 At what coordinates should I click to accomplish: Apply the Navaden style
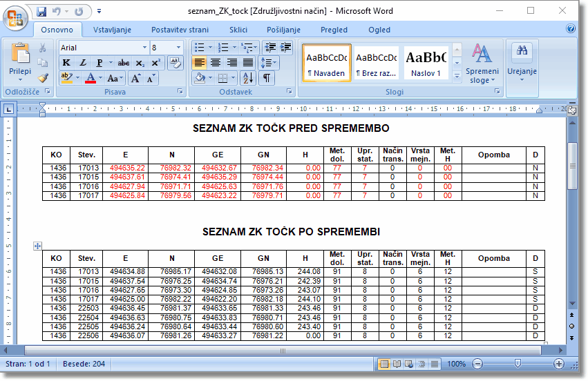pos(326,63)
